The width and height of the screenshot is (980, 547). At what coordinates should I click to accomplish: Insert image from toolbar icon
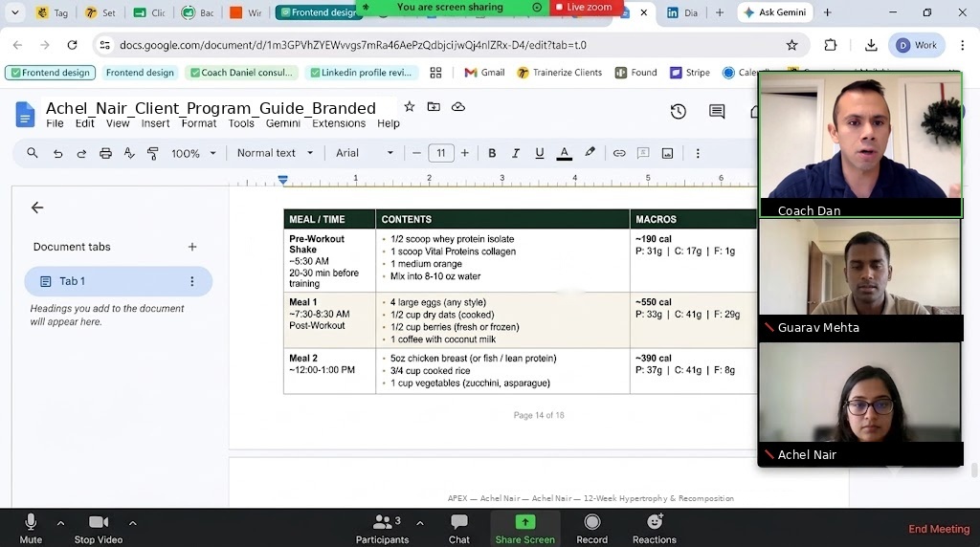pyautogui.click(x=667, y=153)
